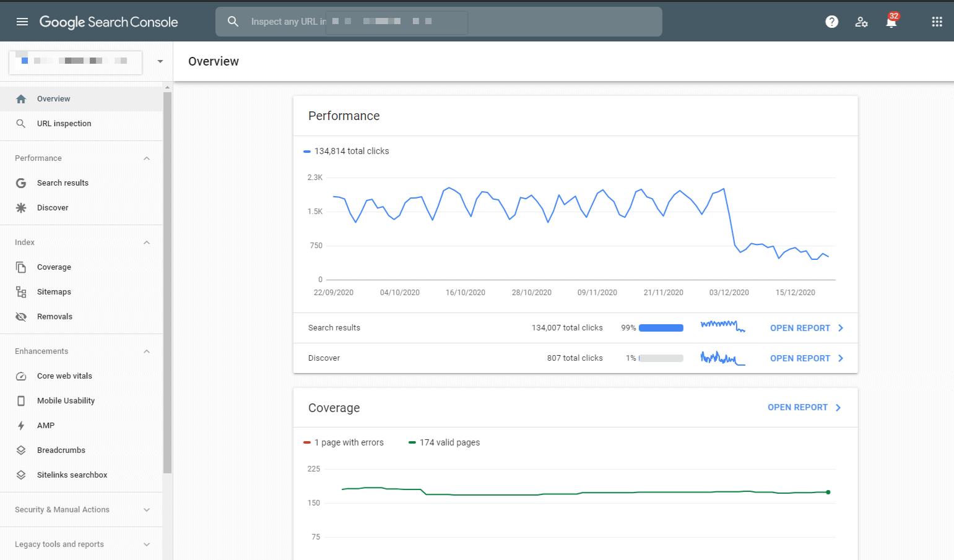Viewport: 954px width, 560px height.
Task: Open the Coverage report link
Action: [797, 407]
